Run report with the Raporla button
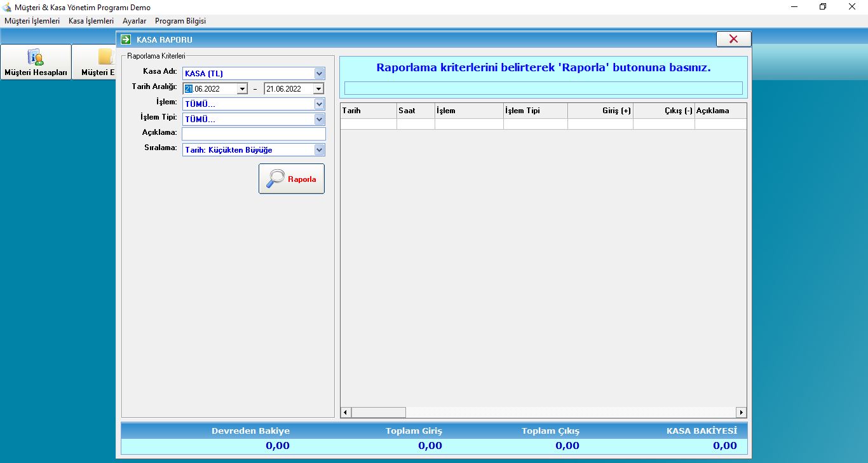Image resolution: width=868 pixels, height=463 pixels. [x=292, y=179]
